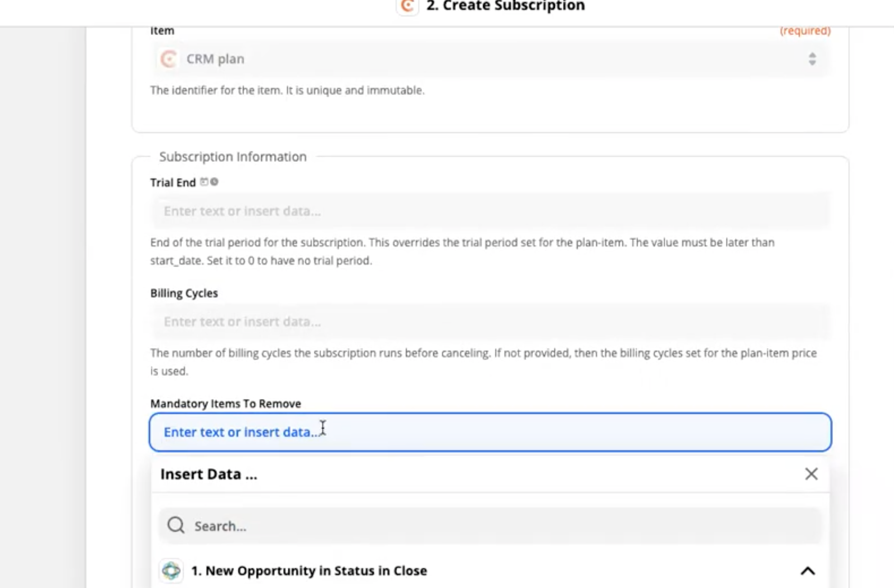Collapse the New Opportunity section with the chevron
This screenshot has height=588, width=894.
(x=807, y=571)
